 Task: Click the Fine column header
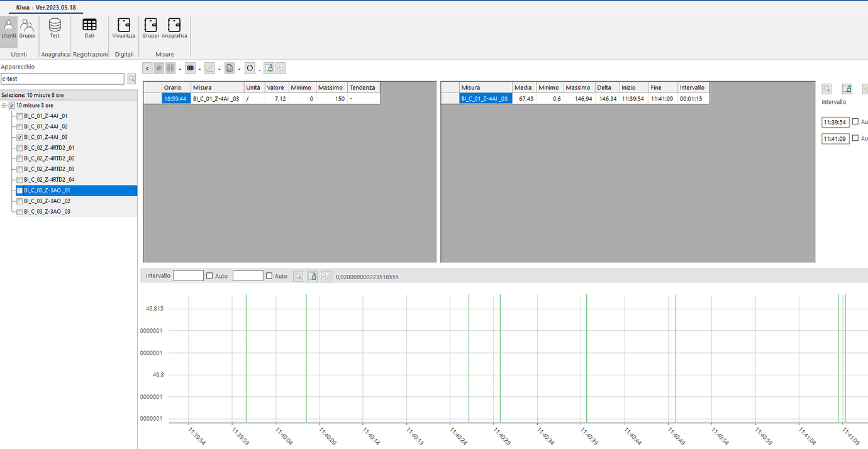[x=663, y=87]
